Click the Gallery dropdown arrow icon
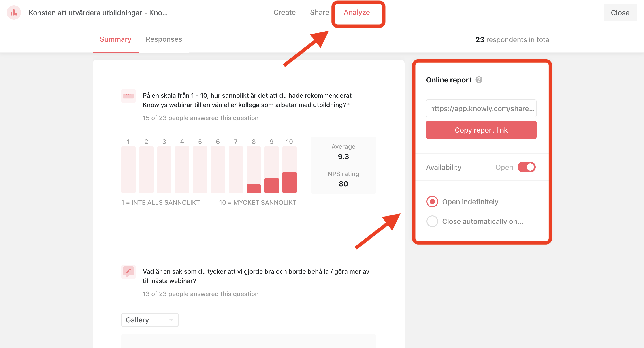Image resolution: width=644 pixels, height=348 pixels. (x=171, y=320)
